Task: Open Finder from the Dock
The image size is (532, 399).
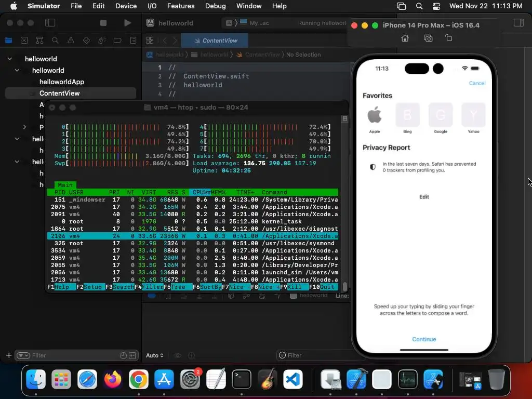Action: 36,379
